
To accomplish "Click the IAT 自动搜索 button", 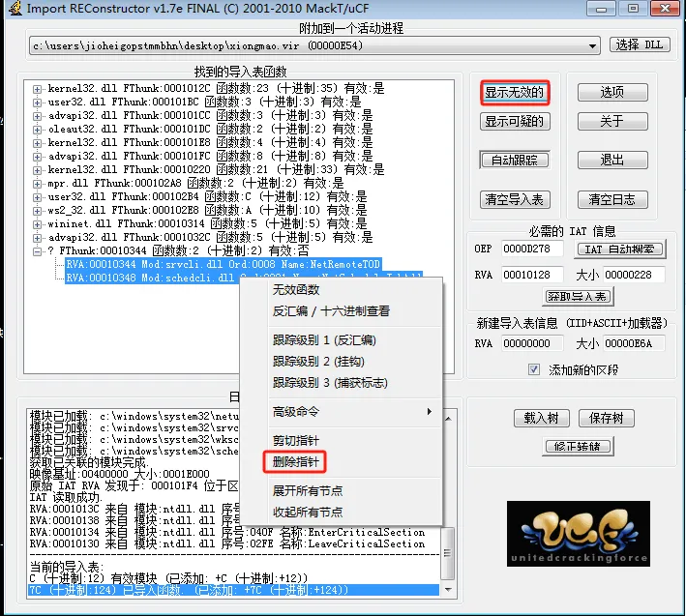I will (x=620, y=249).
